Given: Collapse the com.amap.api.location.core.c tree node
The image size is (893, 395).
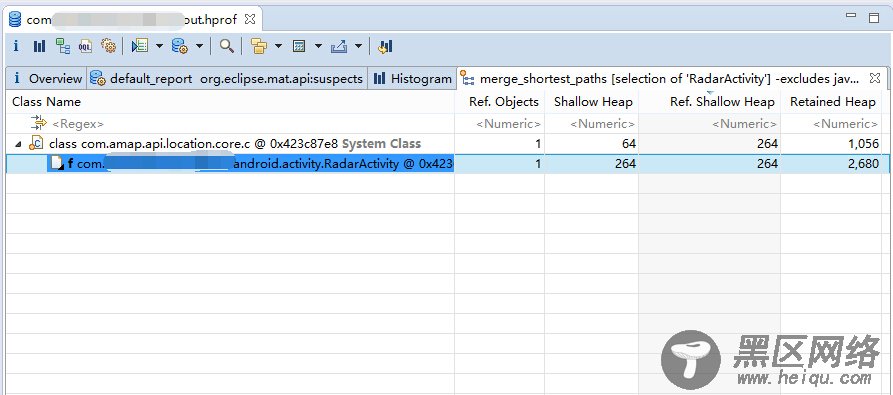Looking at the screenshot, I should click(18, 144).
